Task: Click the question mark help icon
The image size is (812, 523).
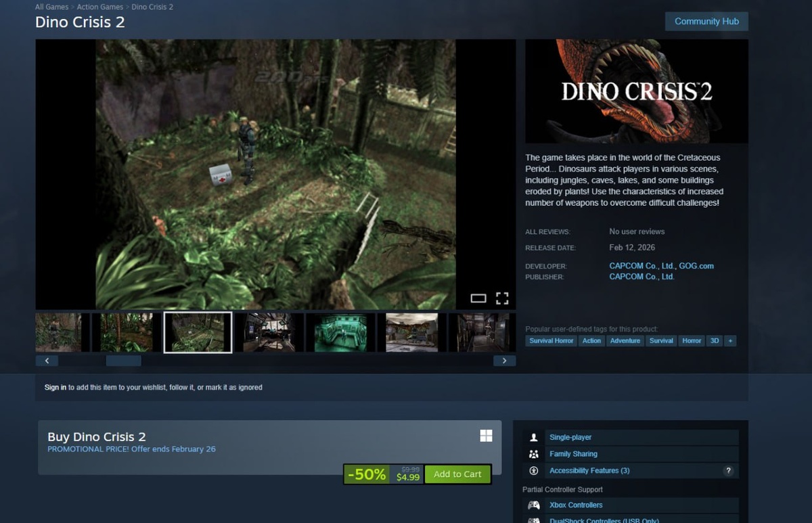Action: point(729,471)
